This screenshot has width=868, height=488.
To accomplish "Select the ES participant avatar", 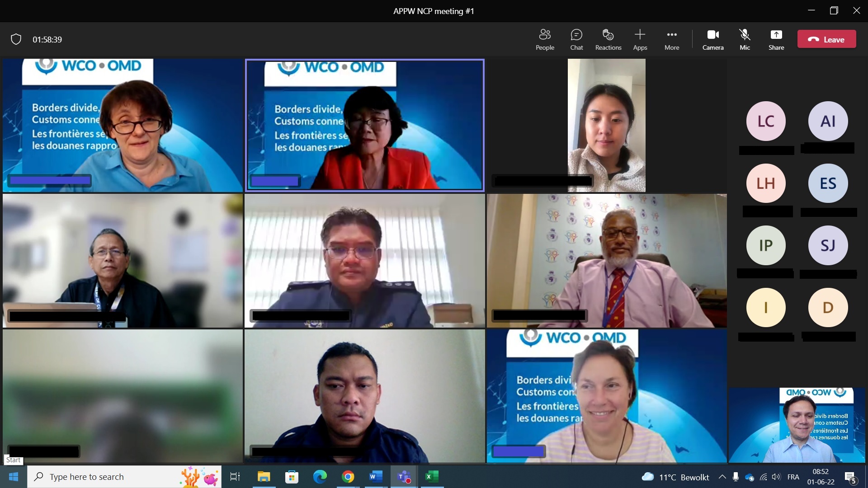I will 828,183.
